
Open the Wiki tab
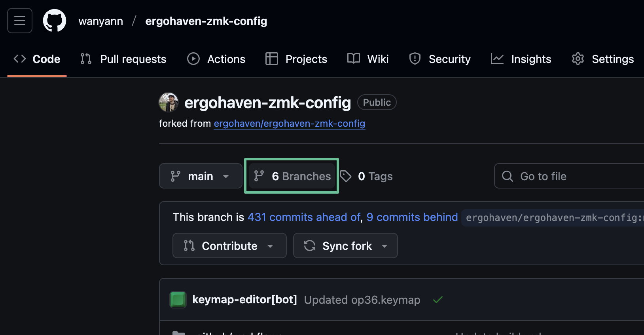pos(368,59)
